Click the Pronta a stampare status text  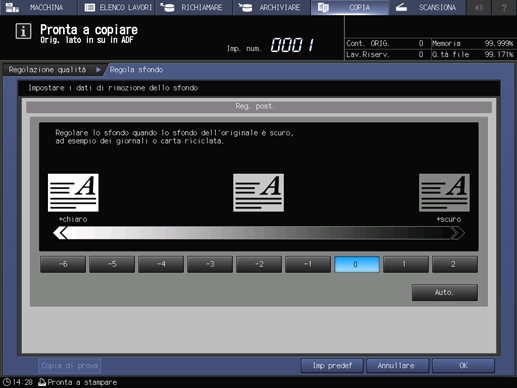tap(82, 382)
